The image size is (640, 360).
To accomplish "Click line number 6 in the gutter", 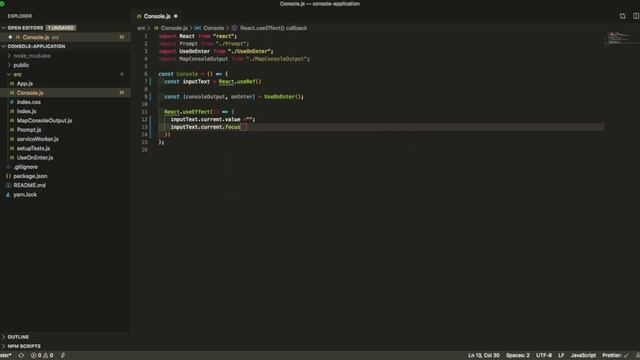I will (146, 74).
